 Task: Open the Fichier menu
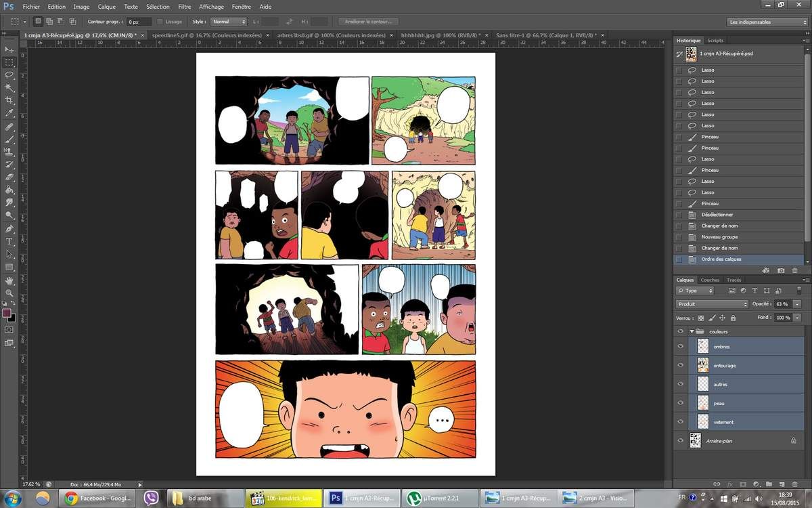[30, 7]
